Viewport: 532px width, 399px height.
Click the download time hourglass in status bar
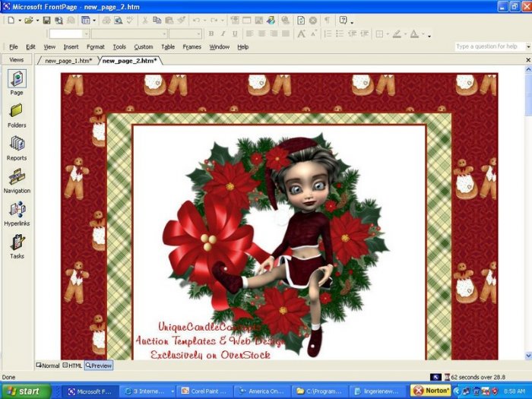coord(447,377)
